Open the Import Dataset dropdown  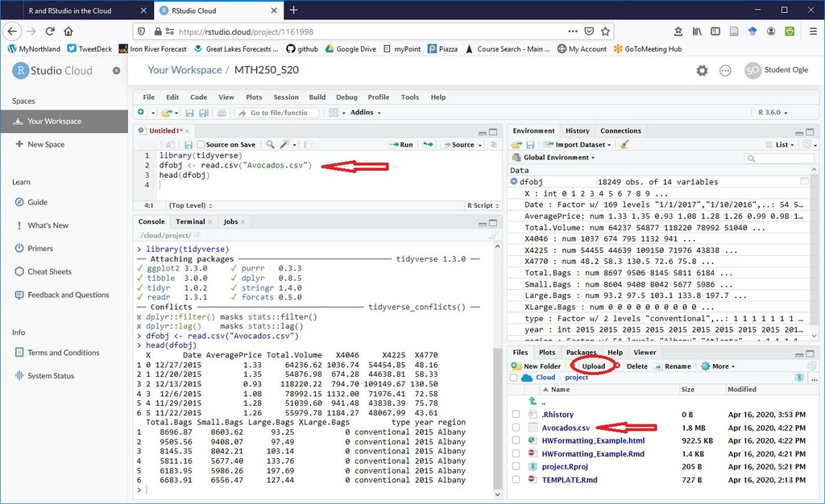point(578,145)
